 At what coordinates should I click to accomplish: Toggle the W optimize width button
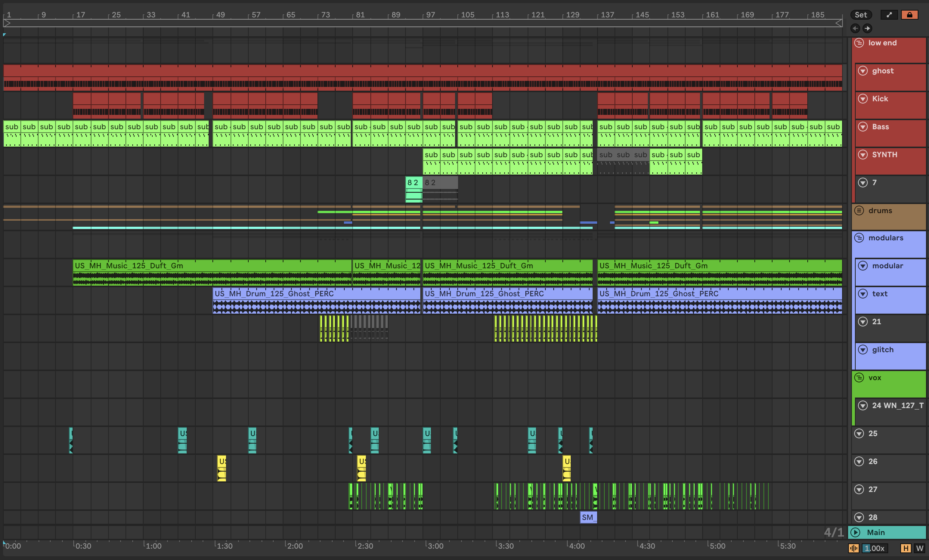(x=920, y=548)
